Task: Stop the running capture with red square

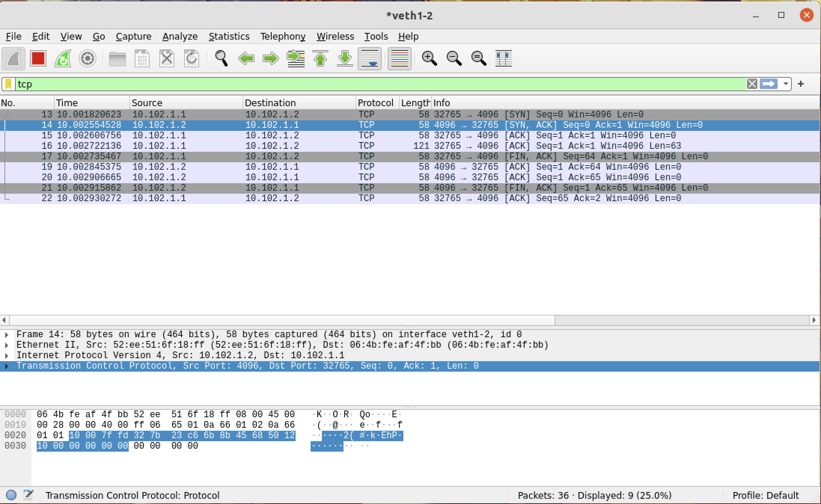Action: coord(38,59)
